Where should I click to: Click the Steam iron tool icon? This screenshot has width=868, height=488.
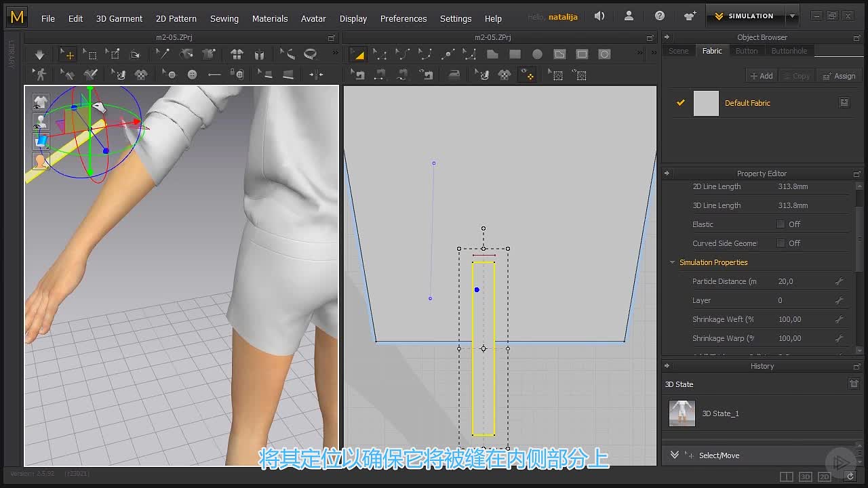(454, 75)
